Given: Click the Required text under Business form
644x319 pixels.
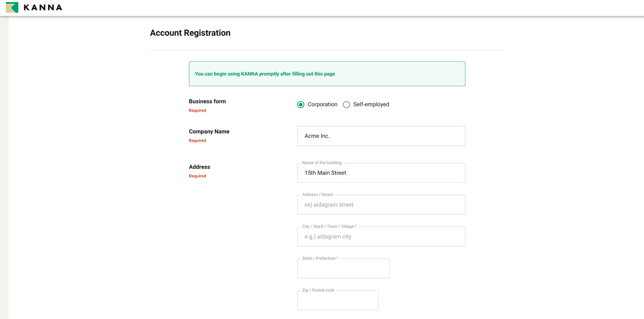Looking at the screenshot, I should pyautogui.click(x=198, y=111).
